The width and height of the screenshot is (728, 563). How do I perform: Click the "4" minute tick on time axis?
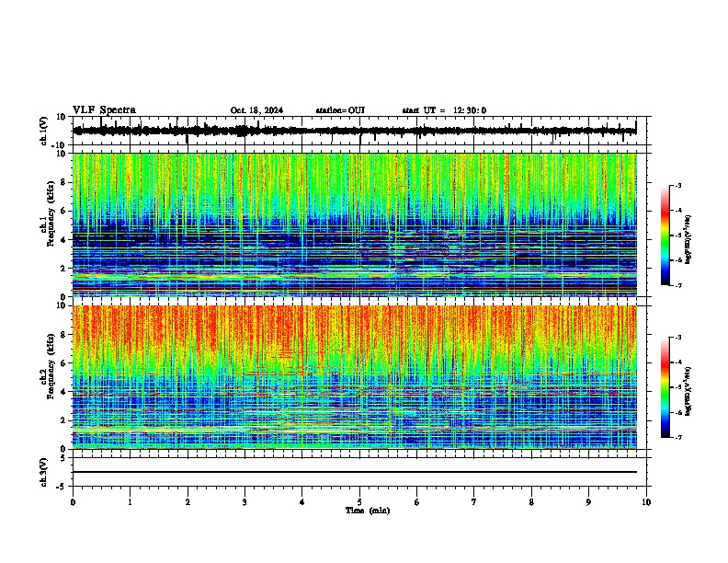point(302,502)
